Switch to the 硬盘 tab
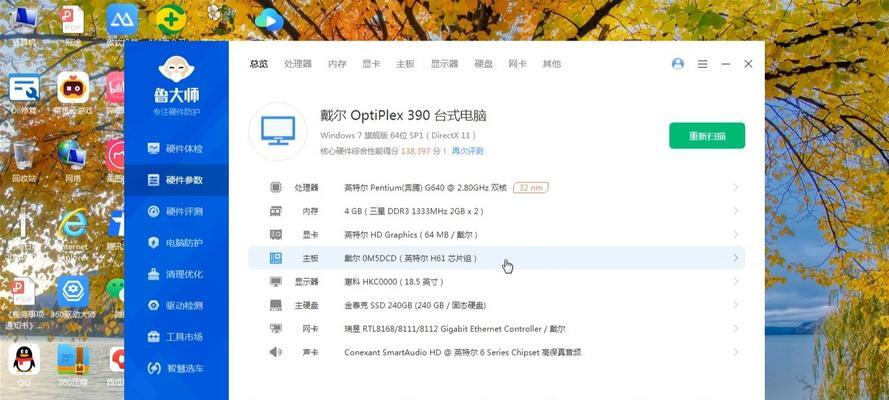 coord(484,64)
